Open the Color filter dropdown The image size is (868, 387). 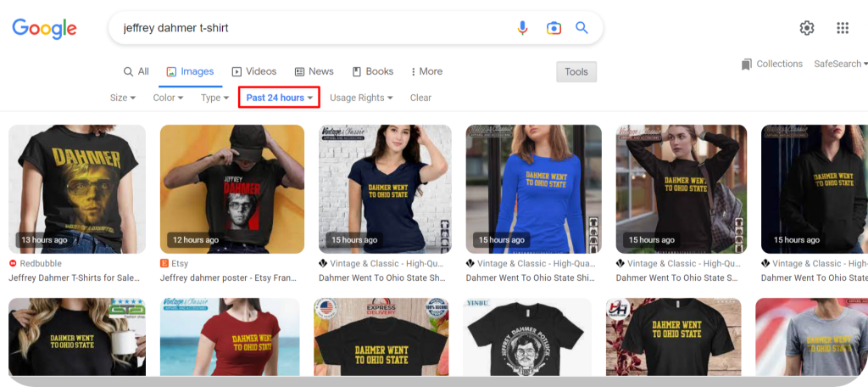pos(169,98)
